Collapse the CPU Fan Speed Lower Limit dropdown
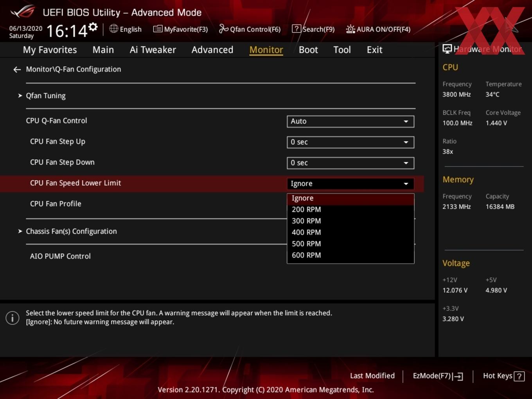This screenshot has width=532, height=399. tap(350, 183)
